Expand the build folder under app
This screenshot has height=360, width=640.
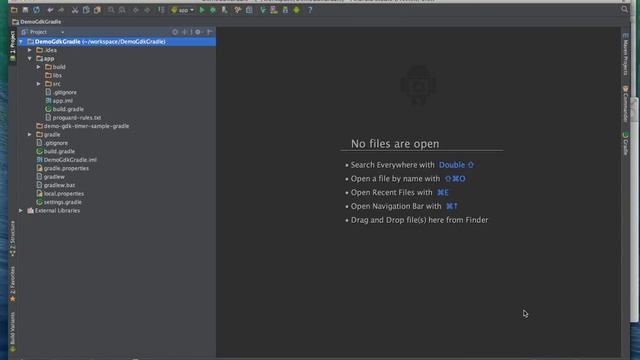coord(39,67)
